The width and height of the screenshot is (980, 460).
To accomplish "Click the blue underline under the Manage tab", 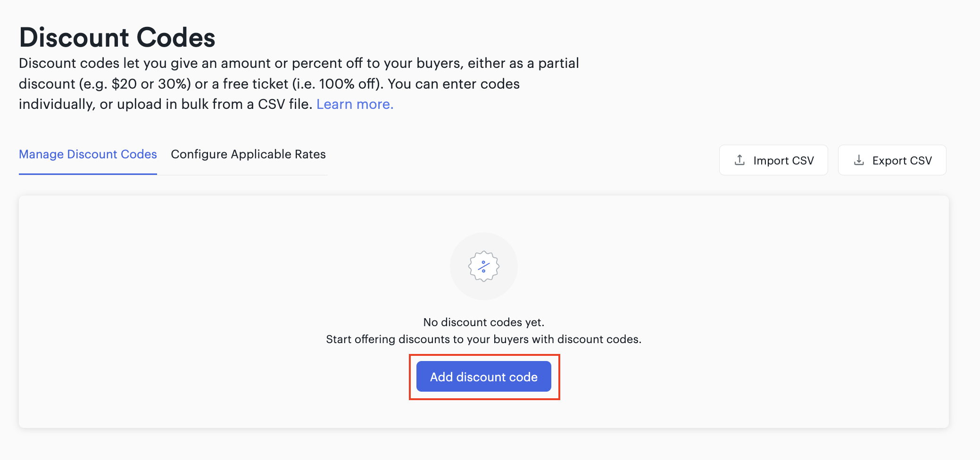I will (88, 174).
